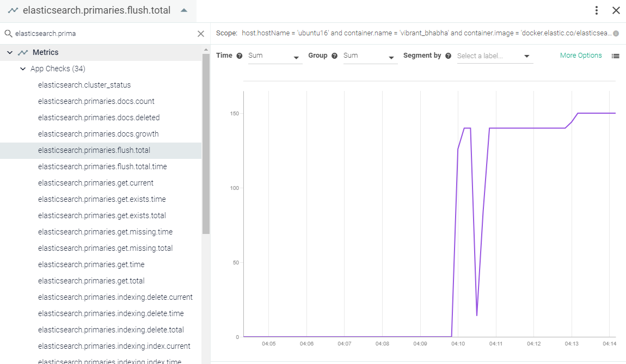
Task: Collapse the App Checks (34) group
Action: tap(23, 69)
